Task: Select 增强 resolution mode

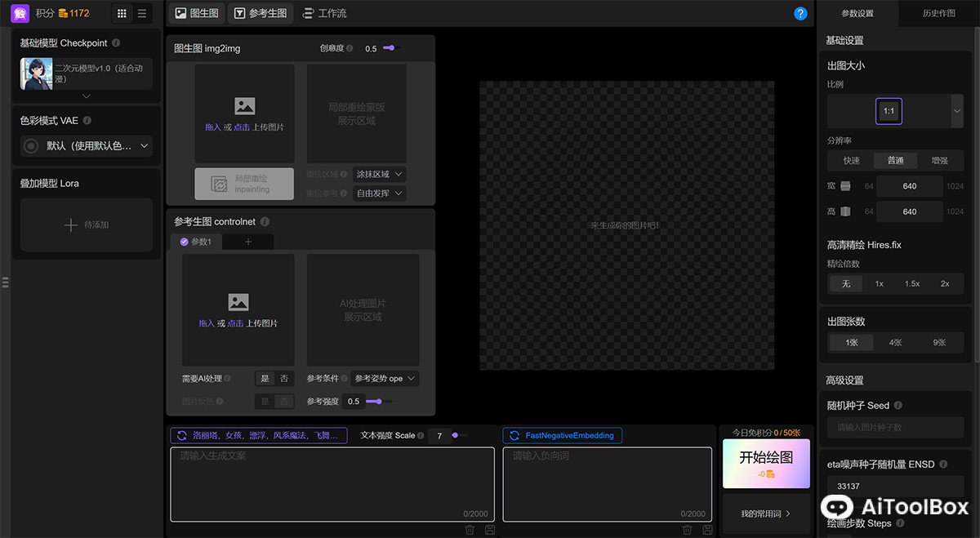Action: click(x=939, y=161)
